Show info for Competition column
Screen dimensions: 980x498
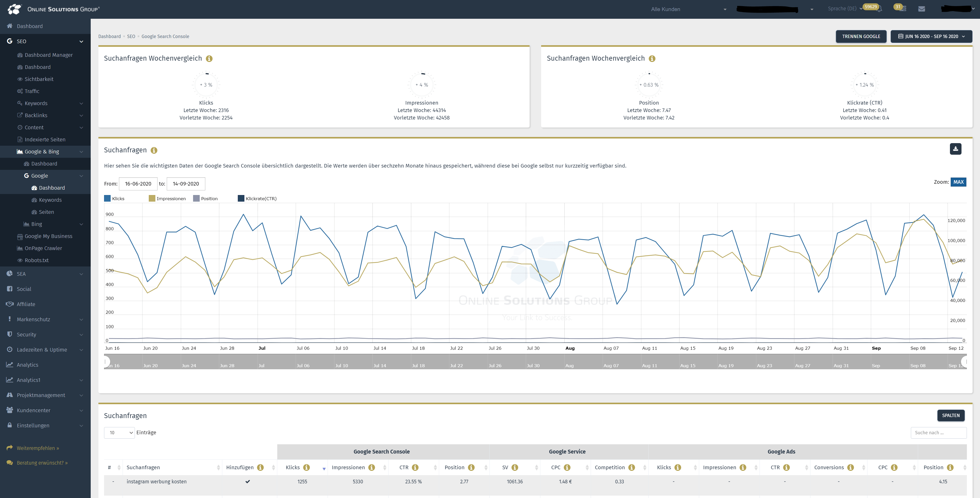pos(632,467)
